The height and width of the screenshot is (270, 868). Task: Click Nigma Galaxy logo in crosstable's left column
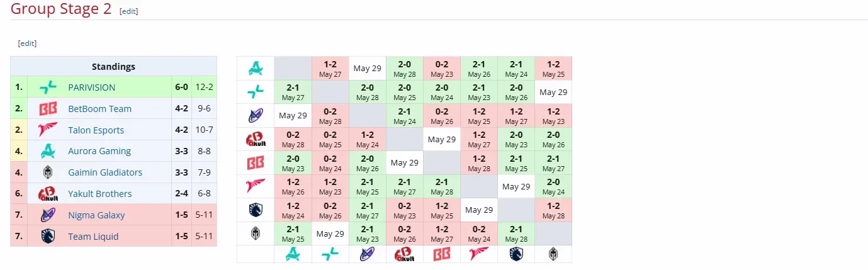pyautogui.click(x=256, y=115)
